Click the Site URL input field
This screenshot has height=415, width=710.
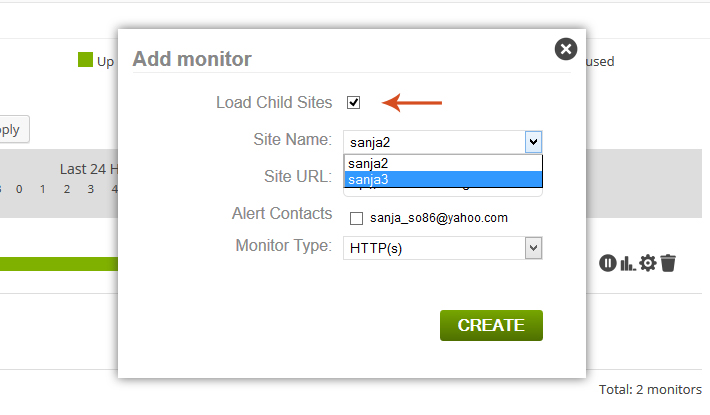(x=443, y=192)
